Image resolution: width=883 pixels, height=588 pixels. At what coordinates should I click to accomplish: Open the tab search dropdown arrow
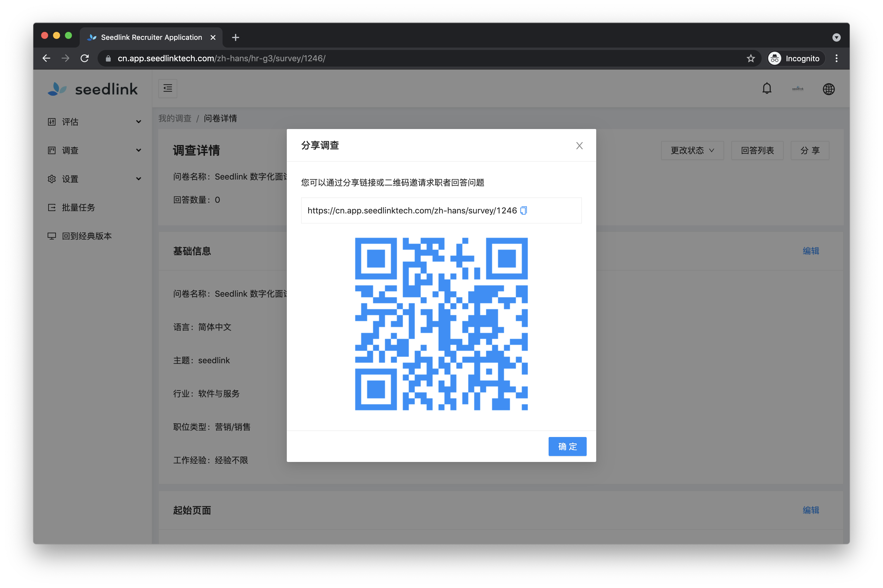coord(836,37)
